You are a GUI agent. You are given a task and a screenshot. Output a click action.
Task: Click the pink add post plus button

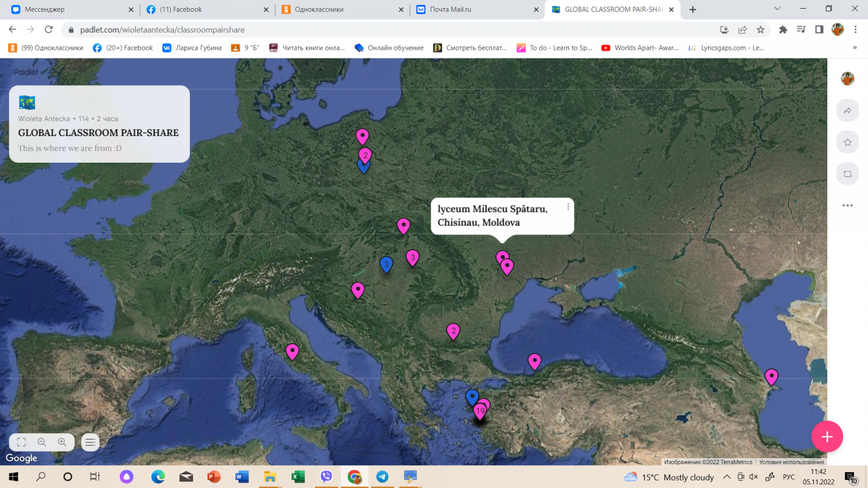coord(827,436)
